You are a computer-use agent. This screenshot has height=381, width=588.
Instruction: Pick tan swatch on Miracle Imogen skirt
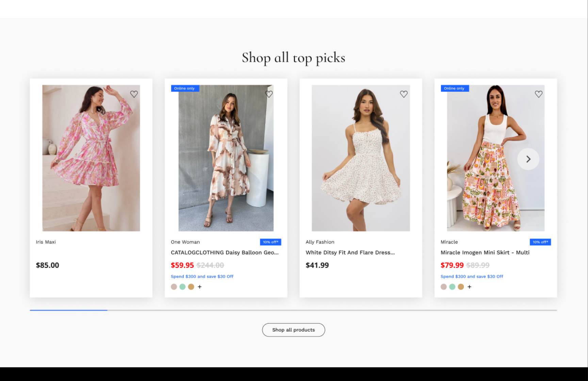click(461, 287)
